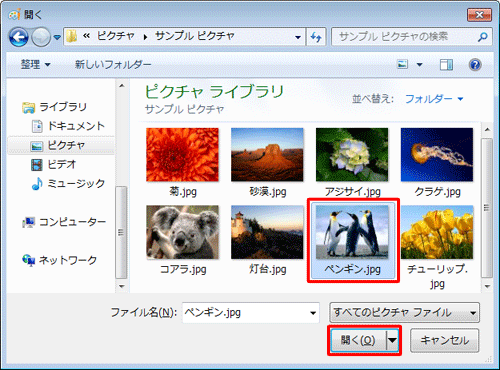Open the recent locations dropdown next to the Forward button
The height and width of the screenshot is (370, 500).
pos(57,37)
